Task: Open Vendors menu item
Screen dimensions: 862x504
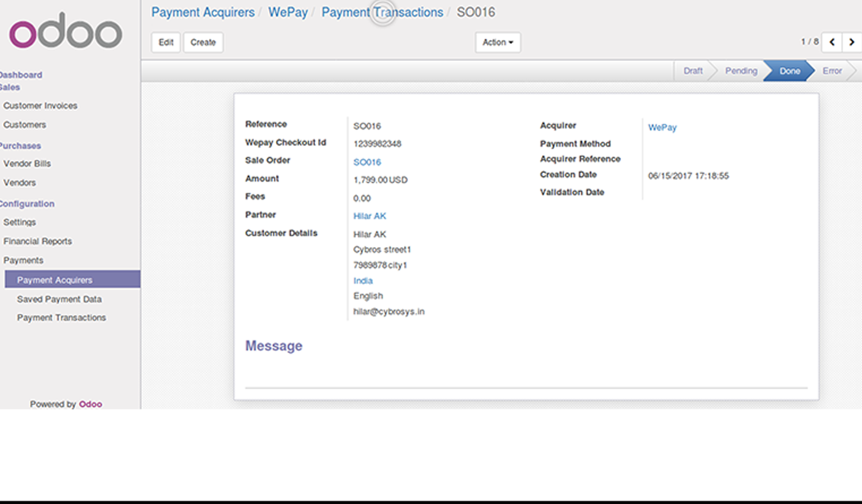Action: pos(19,182)
